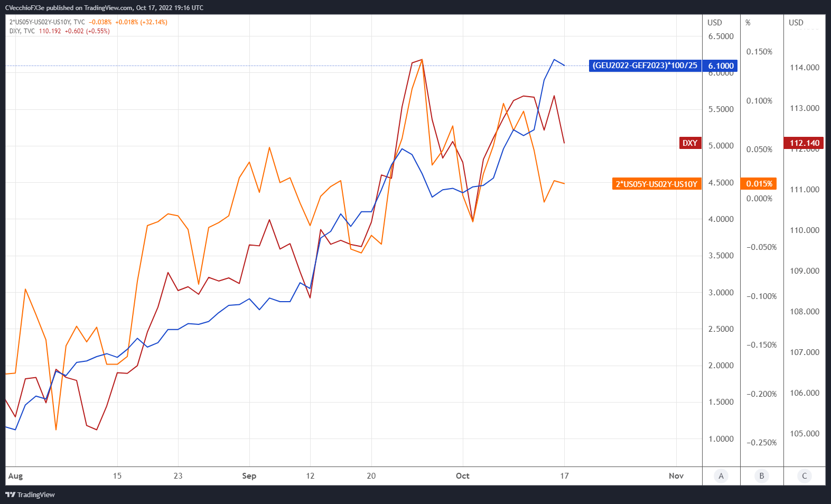This screenshot has width=831, height=504.
Task: Click the blue GEU2022-GEF2023 series label
Action: tap(645, 66)
